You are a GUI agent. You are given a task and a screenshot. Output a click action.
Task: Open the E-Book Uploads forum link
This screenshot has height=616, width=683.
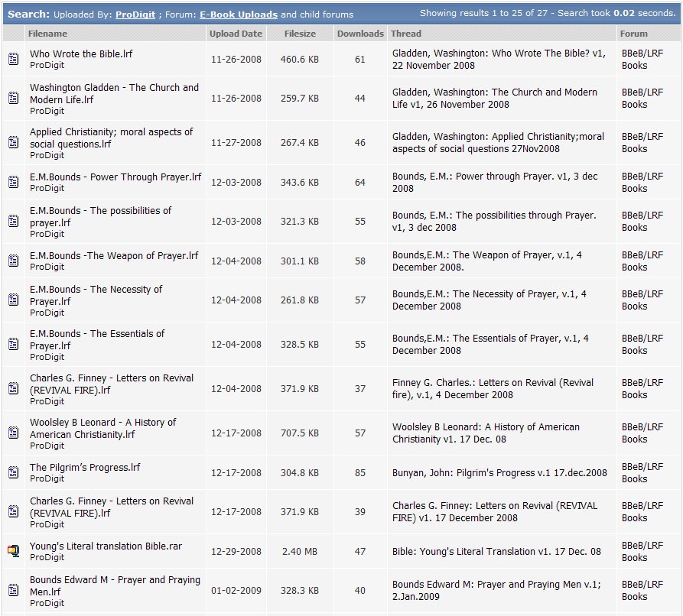point(239,15)
